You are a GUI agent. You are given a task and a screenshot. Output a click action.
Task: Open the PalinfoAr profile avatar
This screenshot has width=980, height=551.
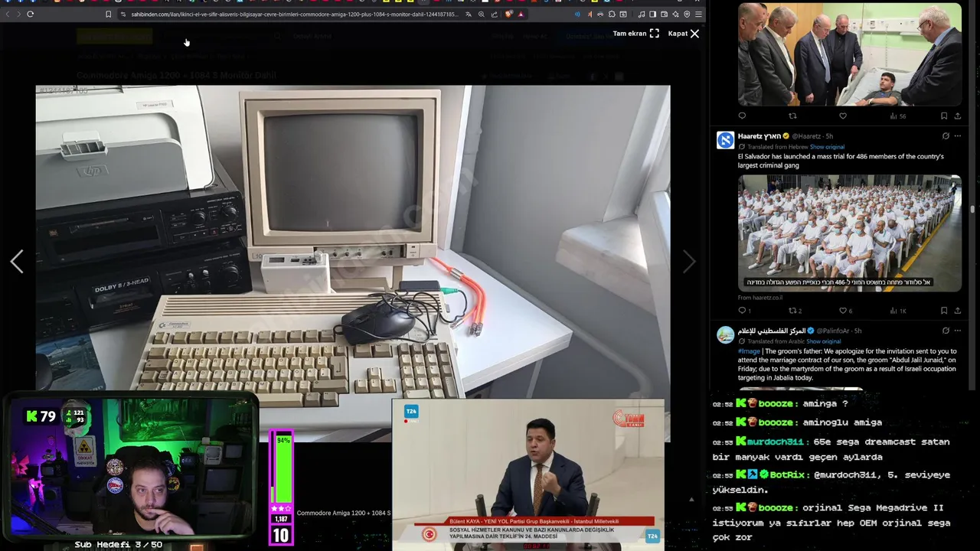click(725, 334)
